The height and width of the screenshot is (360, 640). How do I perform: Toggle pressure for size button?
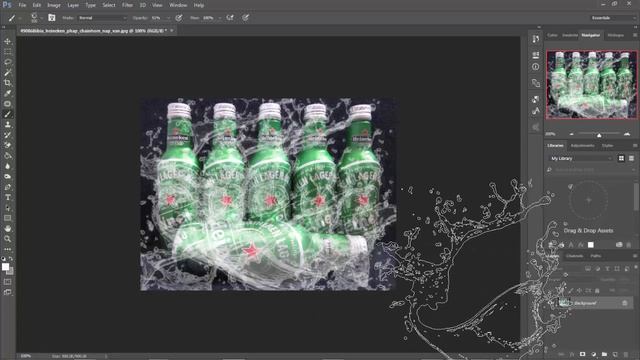245,18
